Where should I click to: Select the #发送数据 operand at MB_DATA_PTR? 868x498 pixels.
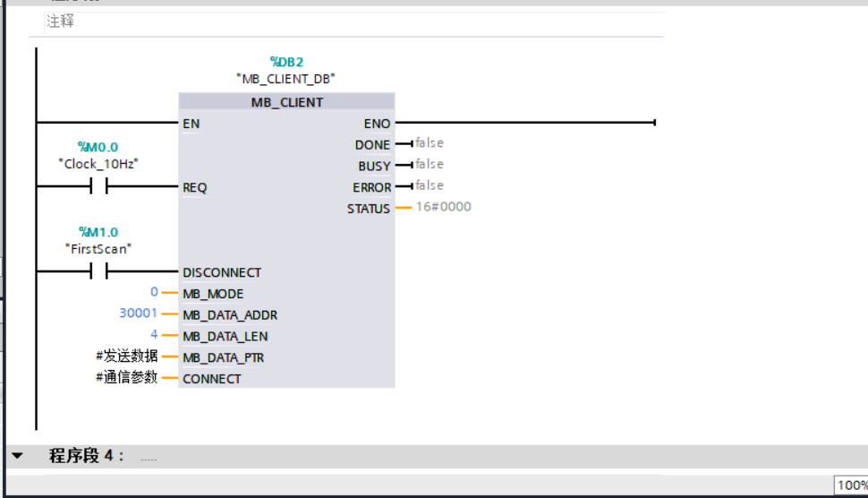coord(126,356)
